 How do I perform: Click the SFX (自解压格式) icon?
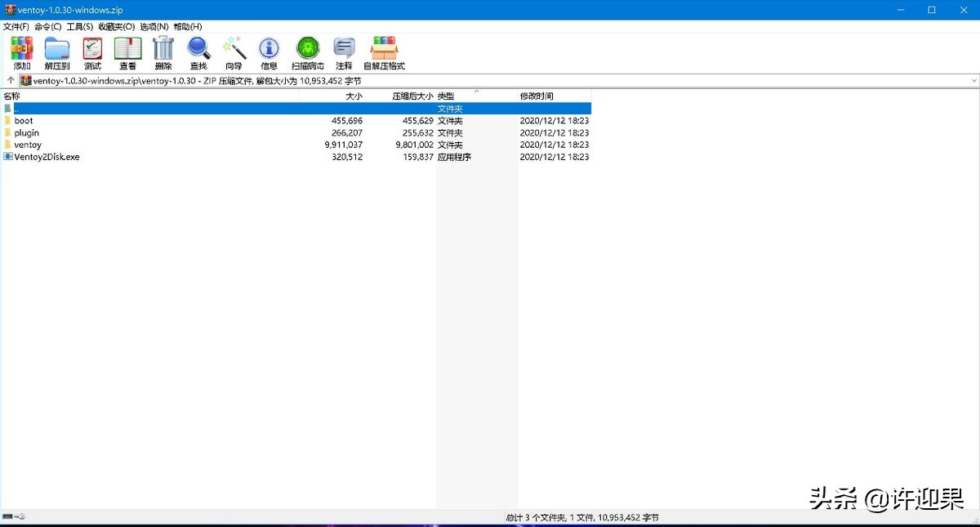(384, 52)
